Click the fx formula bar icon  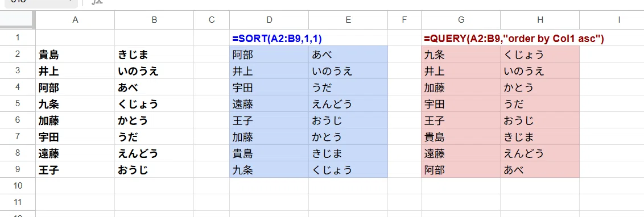[97, 2]
